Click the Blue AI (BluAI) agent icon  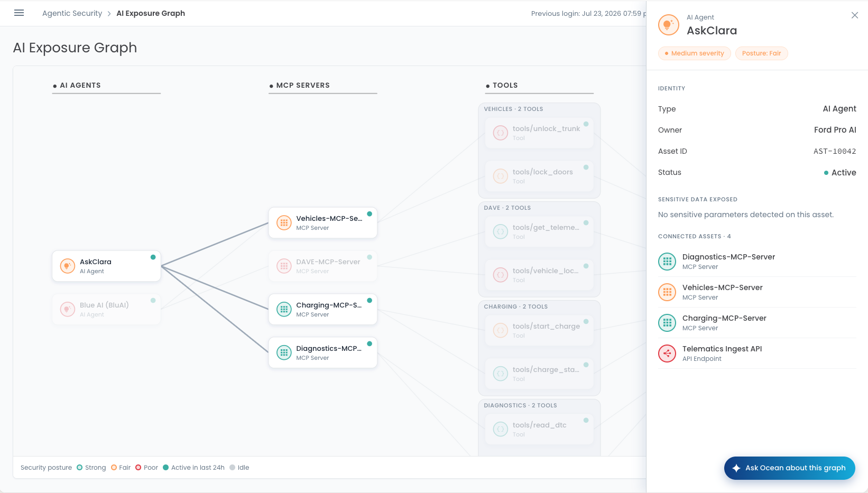[x=67, y=309]
